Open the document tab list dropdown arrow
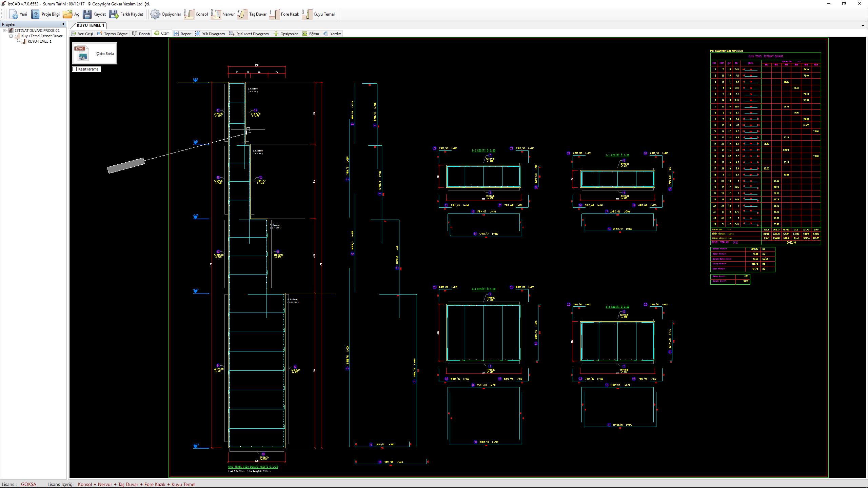868x488 pixels. click(x=863, y=26)
